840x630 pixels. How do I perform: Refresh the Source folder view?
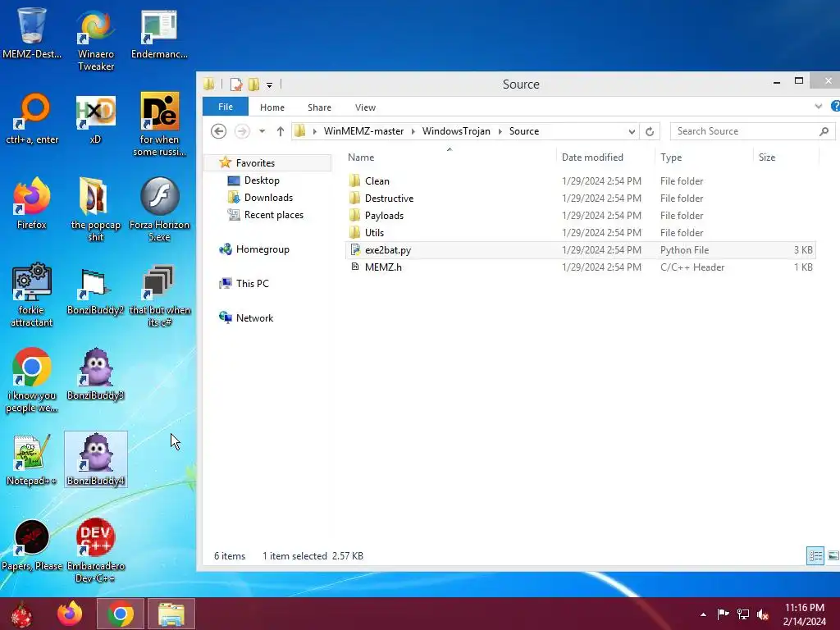click(650, 131)
